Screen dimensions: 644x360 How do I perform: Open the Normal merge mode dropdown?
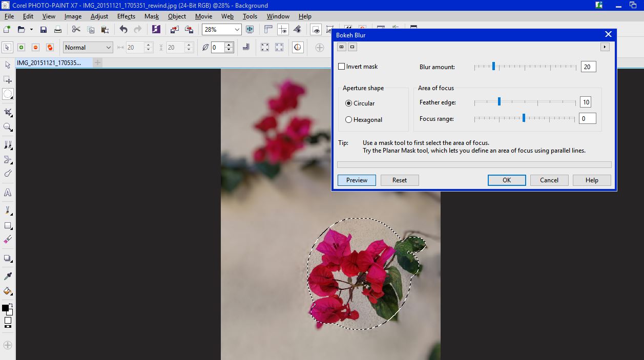tap(109, 47)
